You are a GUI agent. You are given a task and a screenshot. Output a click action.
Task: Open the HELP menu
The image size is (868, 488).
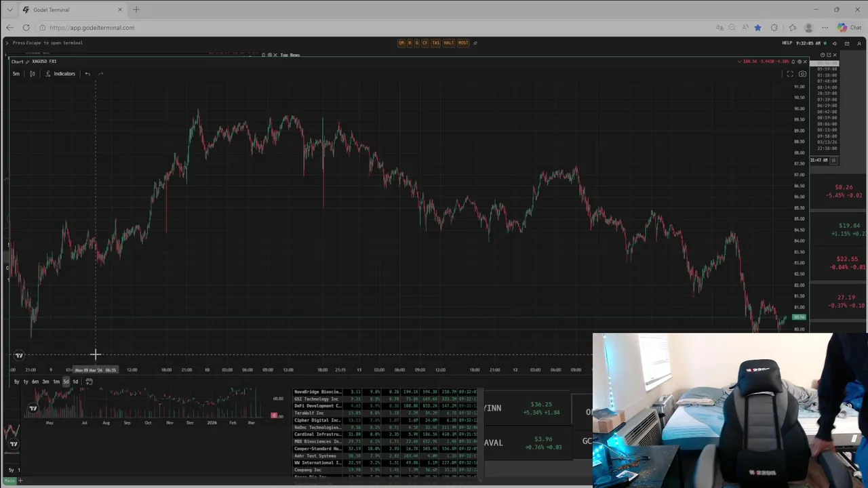(x=787, y=43)
